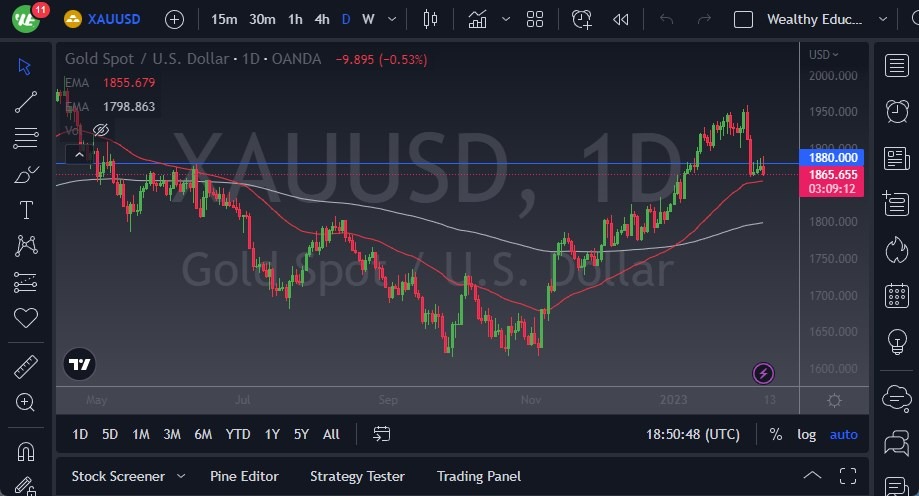Open the indicators menu
The width and height of the screenshot is (919, 496).
(x=477, y=19)
